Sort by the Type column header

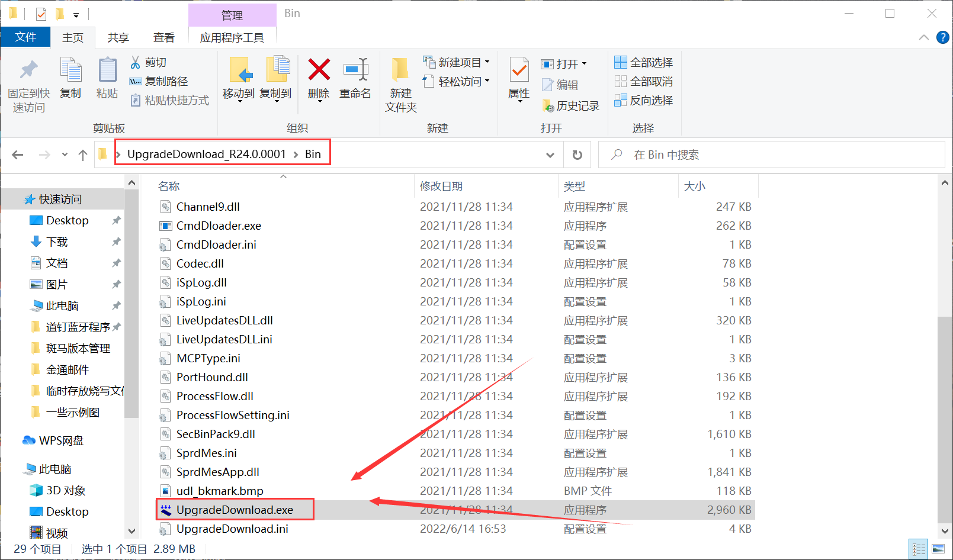pyautogui.click(x=575, y=186)
